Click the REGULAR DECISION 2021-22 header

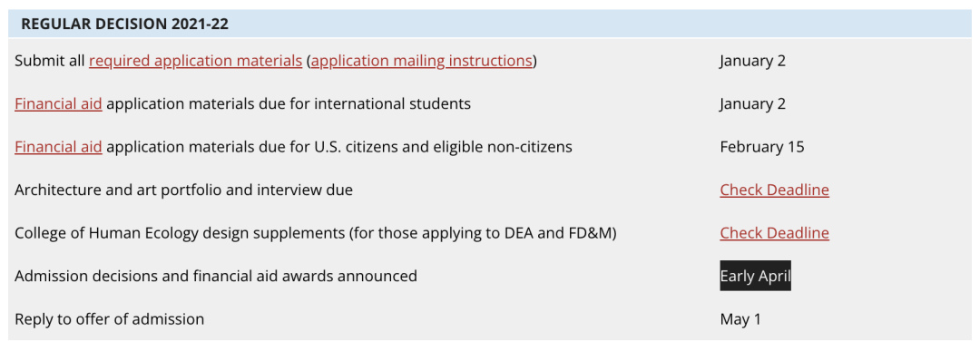pos(490,24)
